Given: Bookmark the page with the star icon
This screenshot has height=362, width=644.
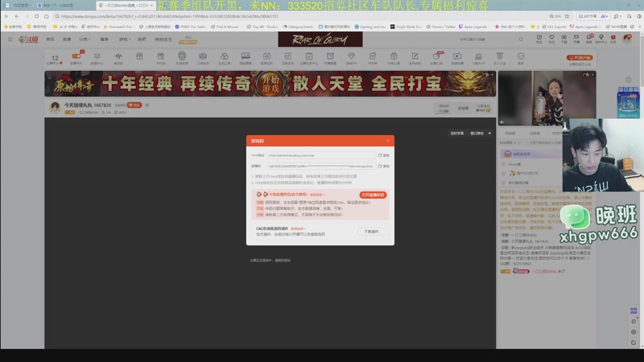Looking at the screenshot, I should [567, 16].
